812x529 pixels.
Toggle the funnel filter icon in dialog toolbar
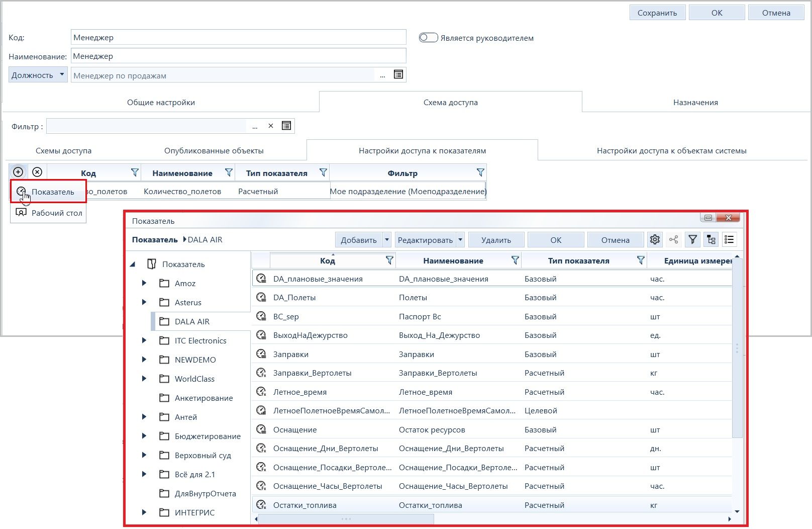(692, 240)
